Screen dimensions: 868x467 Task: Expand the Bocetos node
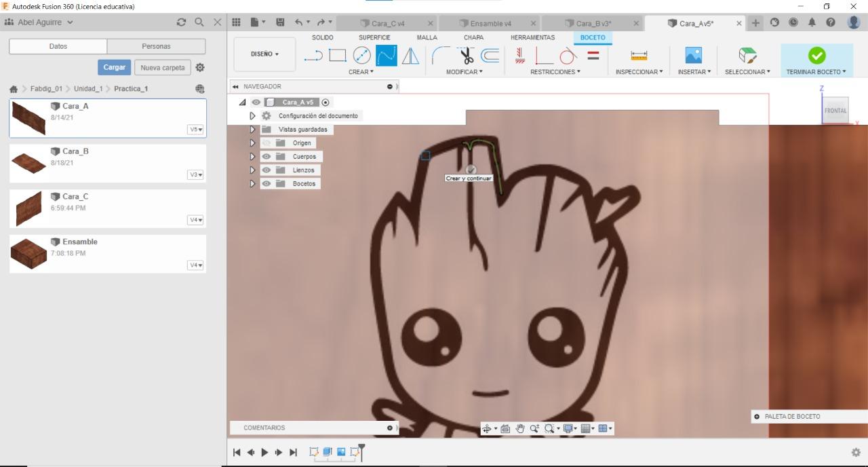[x=253, y=184]
